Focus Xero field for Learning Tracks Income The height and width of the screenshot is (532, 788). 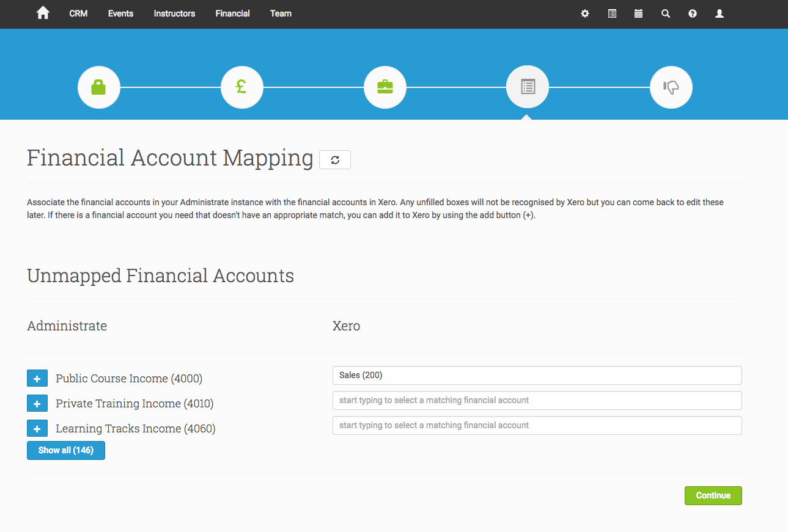[x=537, y=425]
